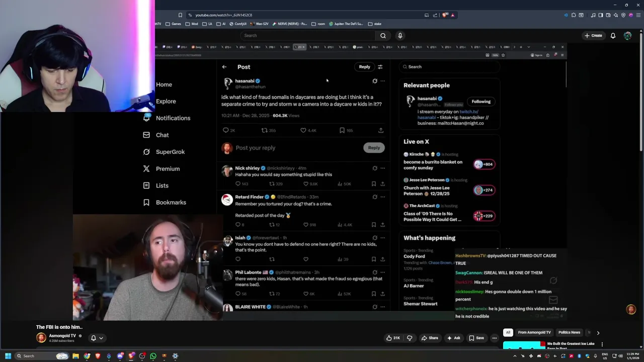Open more options on Nick Shirley's reply
The height and width of the screenshot is (362, 644).
click(382, 168)
